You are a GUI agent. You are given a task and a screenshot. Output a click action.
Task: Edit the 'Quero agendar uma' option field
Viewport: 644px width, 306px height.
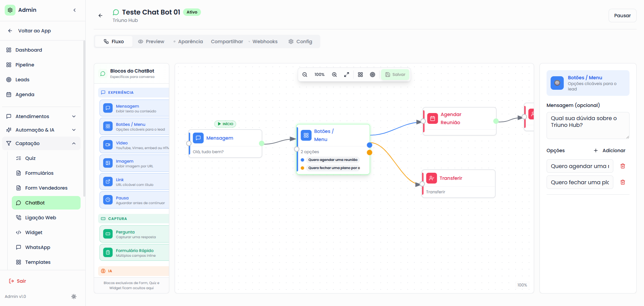pos(580,166)
